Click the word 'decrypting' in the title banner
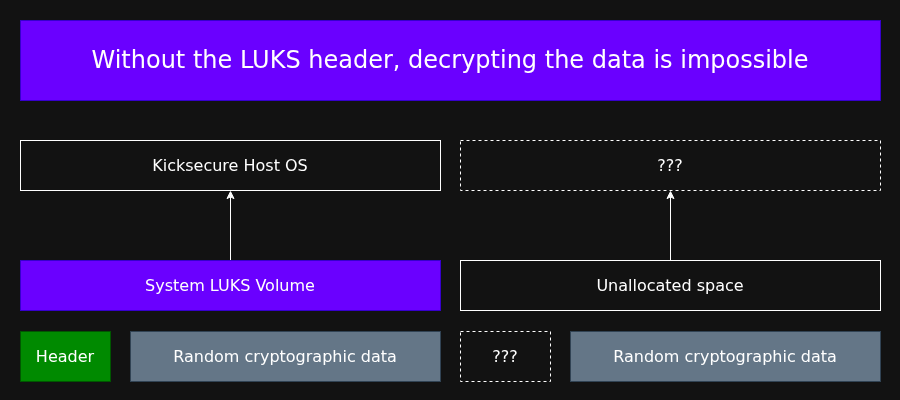Image resolution: width=900 pixels, height=400 pixels. click(463, 61)
